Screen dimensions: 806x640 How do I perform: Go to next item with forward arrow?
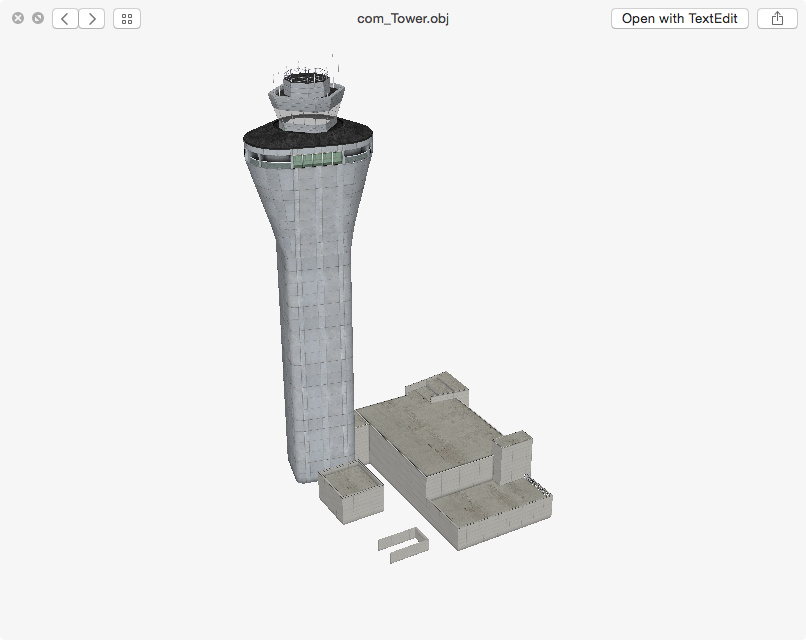point(92,19)
